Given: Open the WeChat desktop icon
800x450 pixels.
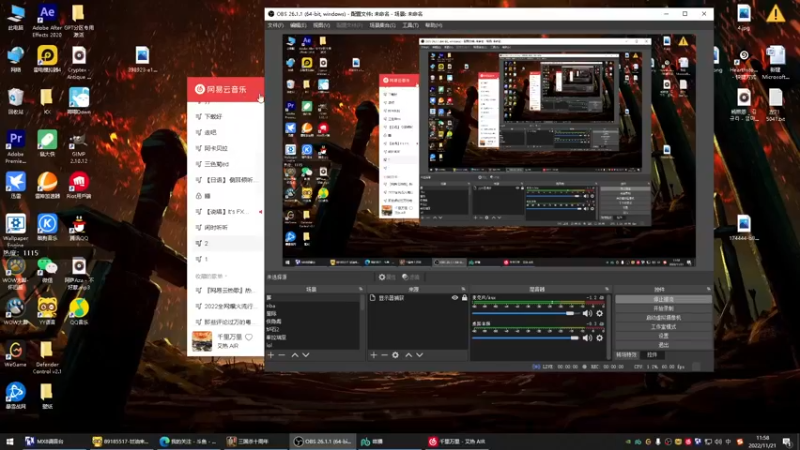Looking at the screenshot, I should pos(47,270).
